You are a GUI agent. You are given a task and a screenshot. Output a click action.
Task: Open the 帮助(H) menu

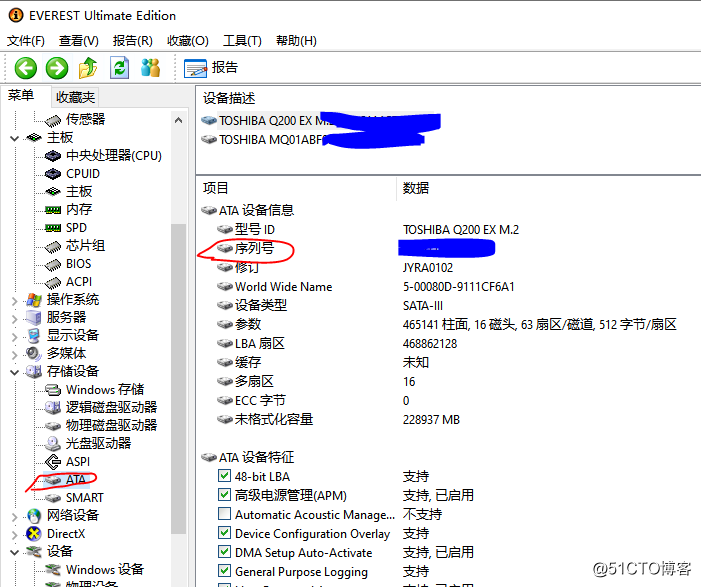point(296,41)
